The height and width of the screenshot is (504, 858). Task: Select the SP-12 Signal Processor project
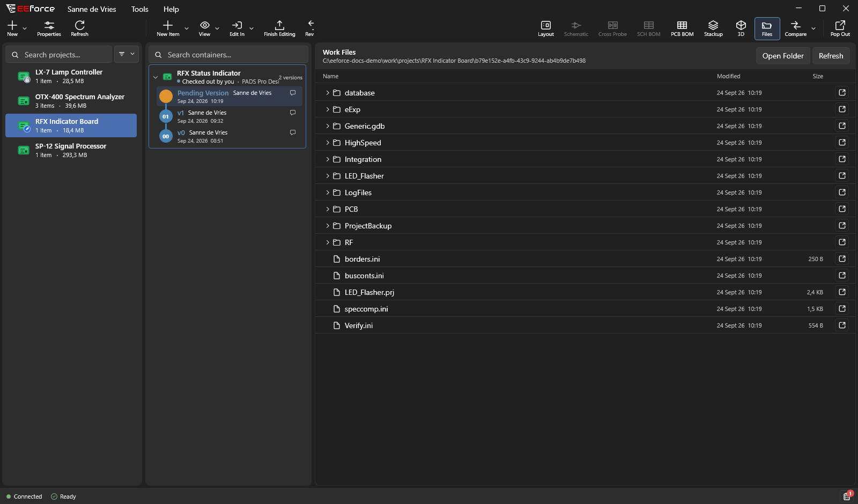coord(71,150)
